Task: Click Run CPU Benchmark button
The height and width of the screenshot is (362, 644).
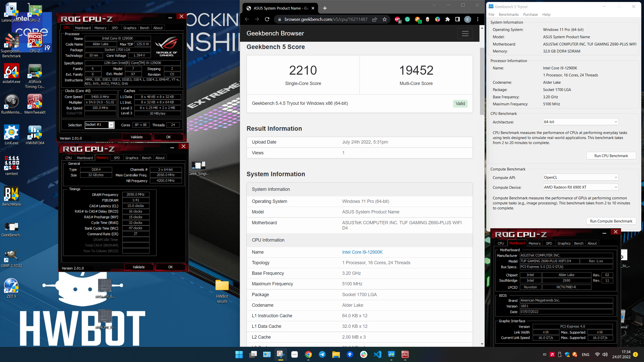Action: 611,156
